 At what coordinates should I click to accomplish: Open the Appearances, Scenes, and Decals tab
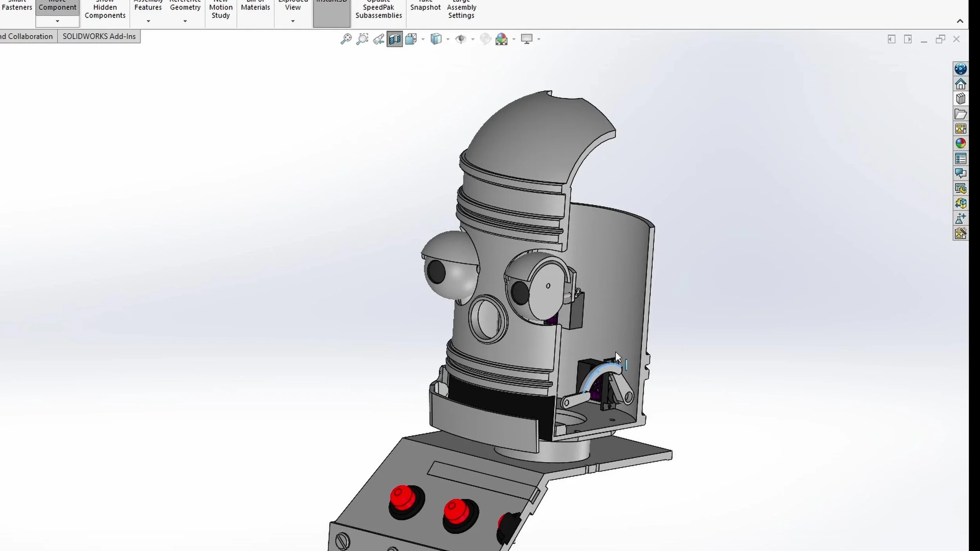tap(960, 143)
